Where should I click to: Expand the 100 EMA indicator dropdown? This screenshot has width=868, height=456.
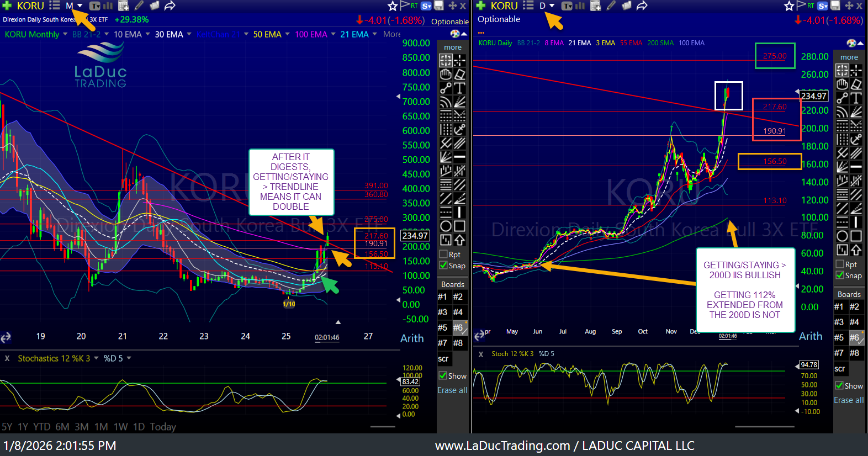pos(333,34)
